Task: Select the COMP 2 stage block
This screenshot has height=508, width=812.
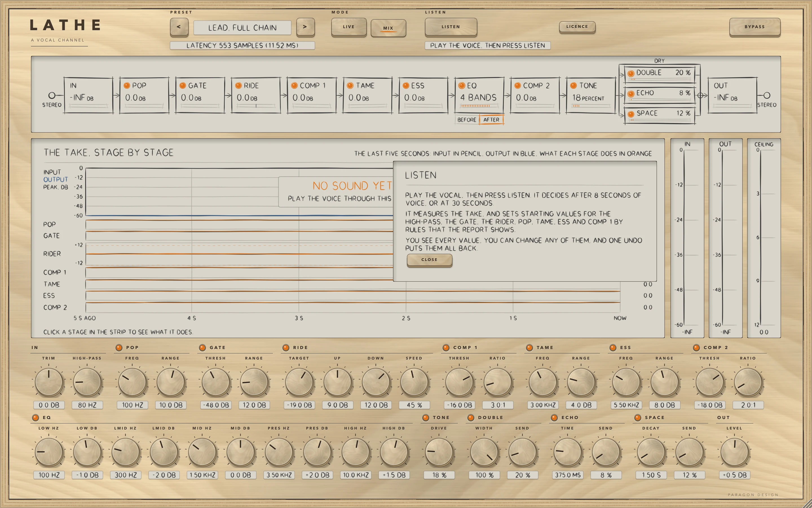Action: tap(535, 95)
